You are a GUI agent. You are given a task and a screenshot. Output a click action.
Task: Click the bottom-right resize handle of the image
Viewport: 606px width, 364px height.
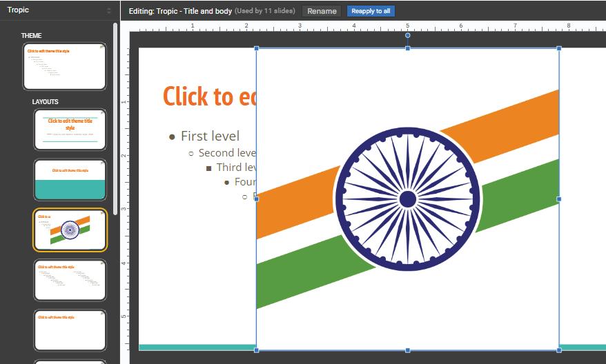[x=559, y=350]
